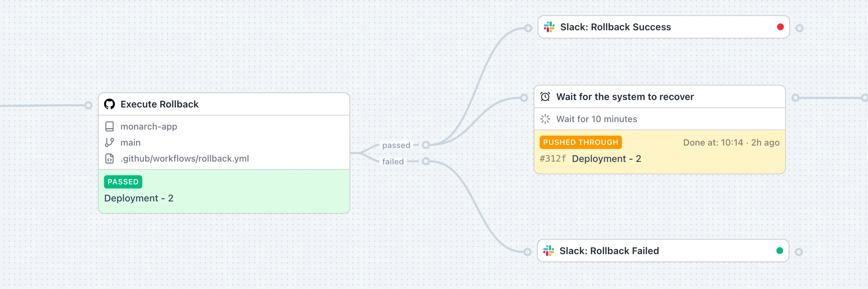Toggle the red status indicator on Rollback Success
Image resolution: width=868 pixels, height=289 pixels.
coord(780,26)
